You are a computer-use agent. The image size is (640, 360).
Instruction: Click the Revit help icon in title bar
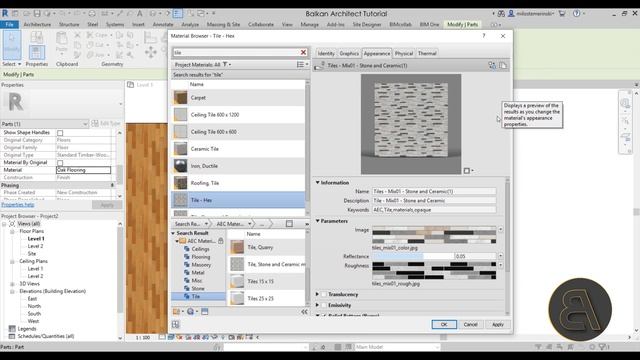coord(576,13)
